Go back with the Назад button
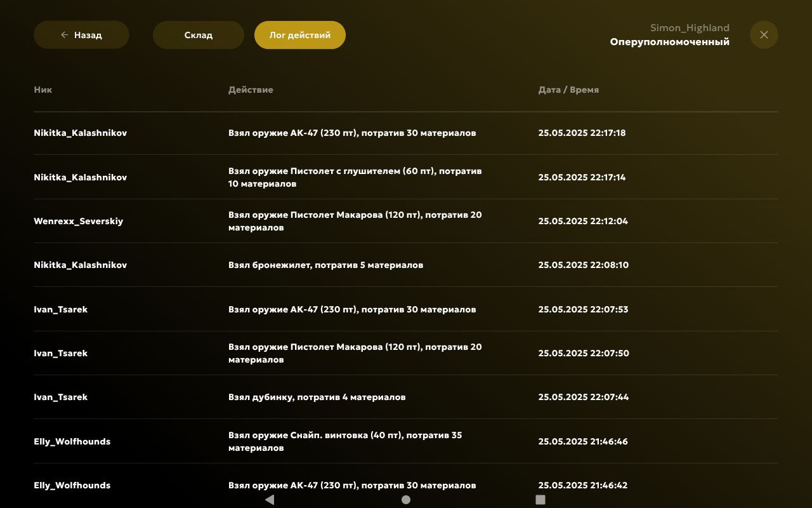 pyautogui.click(x=81, y=35)
